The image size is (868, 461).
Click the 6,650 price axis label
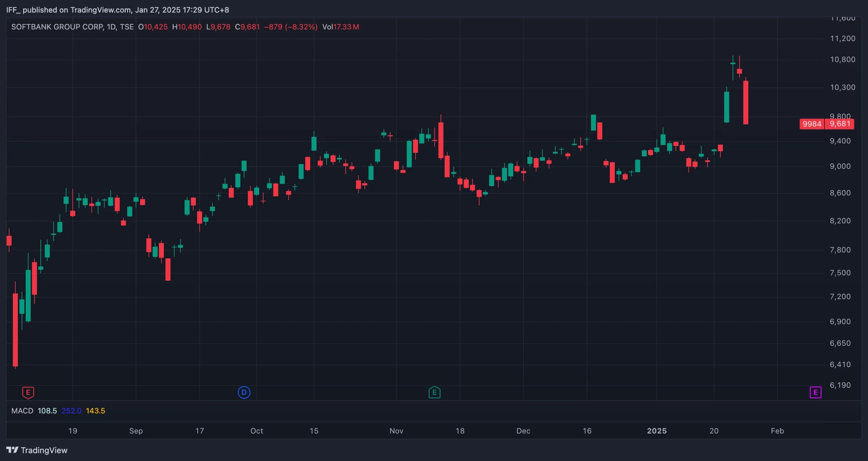(840, 343)
